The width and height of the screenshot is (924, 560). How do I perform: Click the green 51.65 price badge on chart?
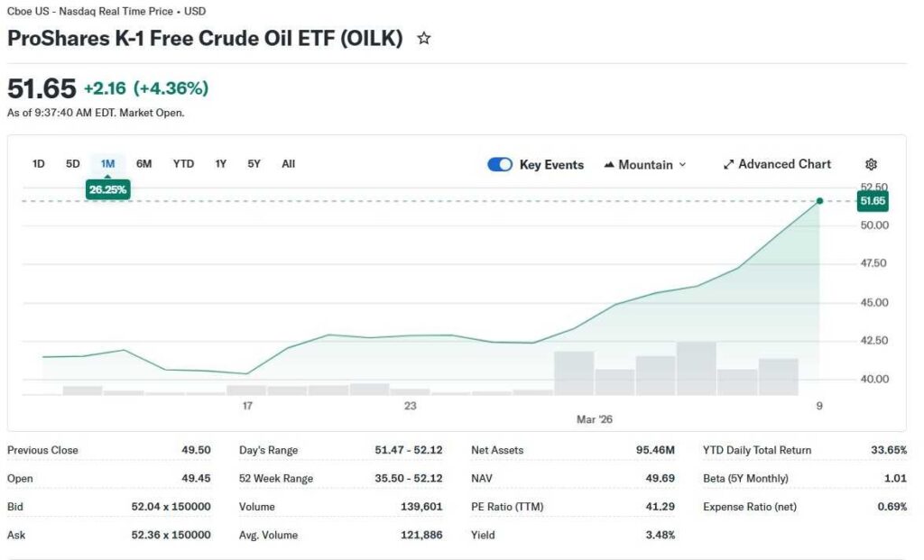point(873,201)
